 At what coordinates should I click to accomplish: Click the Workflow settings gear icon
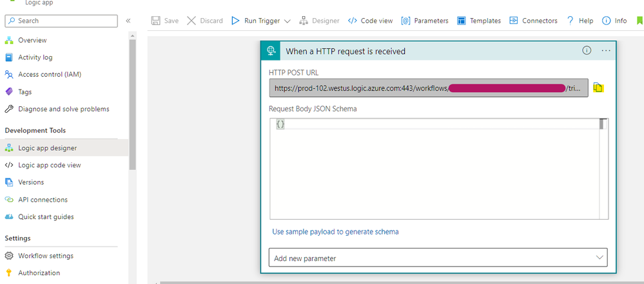point(9,256)
